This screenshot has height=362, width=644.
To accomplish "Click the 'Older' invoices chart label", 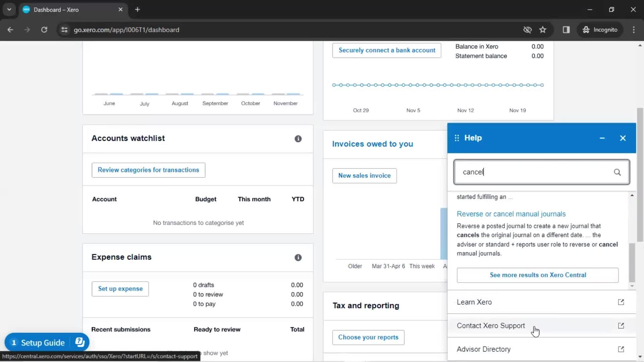I will tap(355, 266).
